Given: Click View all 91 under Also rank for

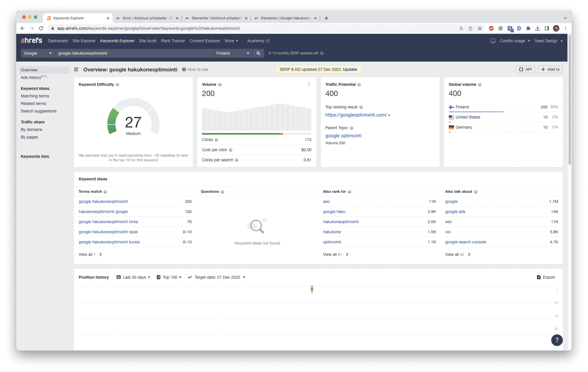Looking at the screenshot, I should pyautogui.click(x=335, y=255).
